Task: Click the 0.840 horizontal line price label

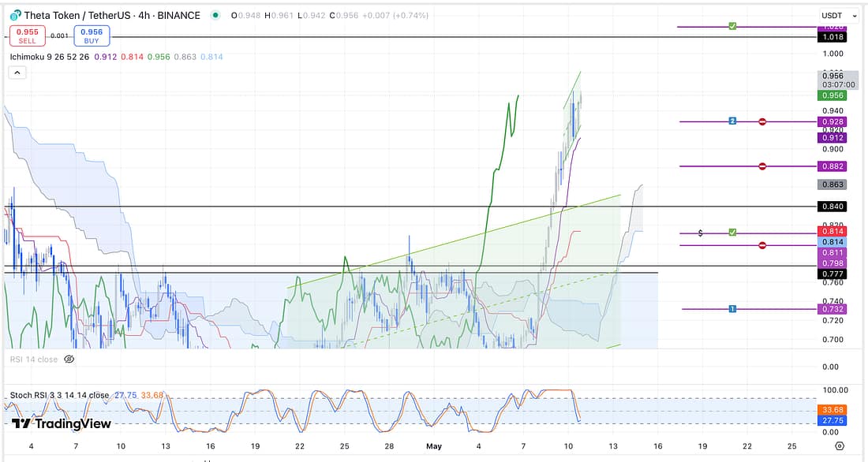Action: pos(832,207)
